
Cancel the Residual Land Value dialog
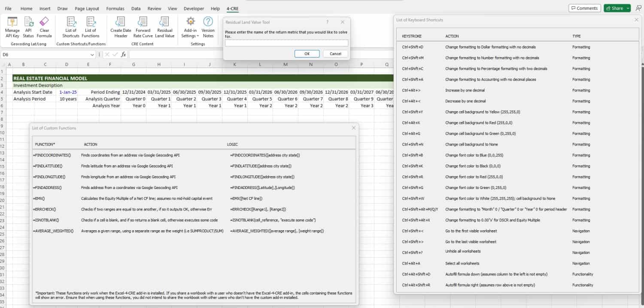click(x=335, y=53)
